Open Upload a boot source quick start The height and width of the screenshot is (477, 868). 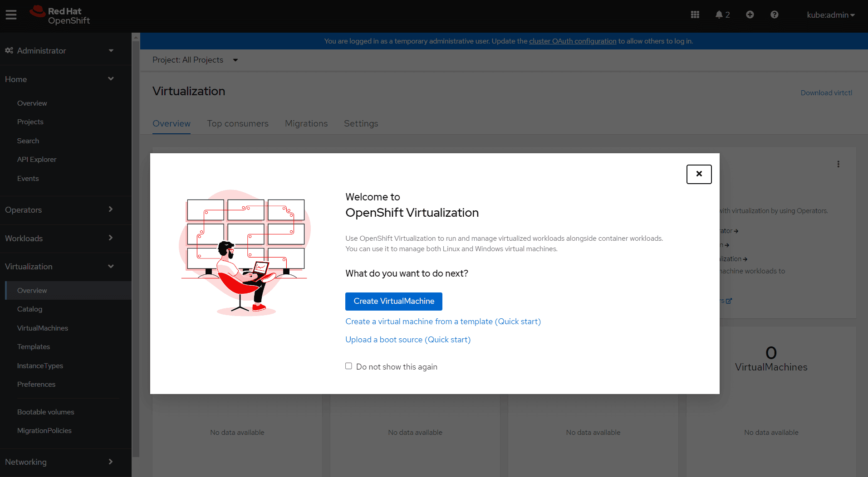click(408, 340)
